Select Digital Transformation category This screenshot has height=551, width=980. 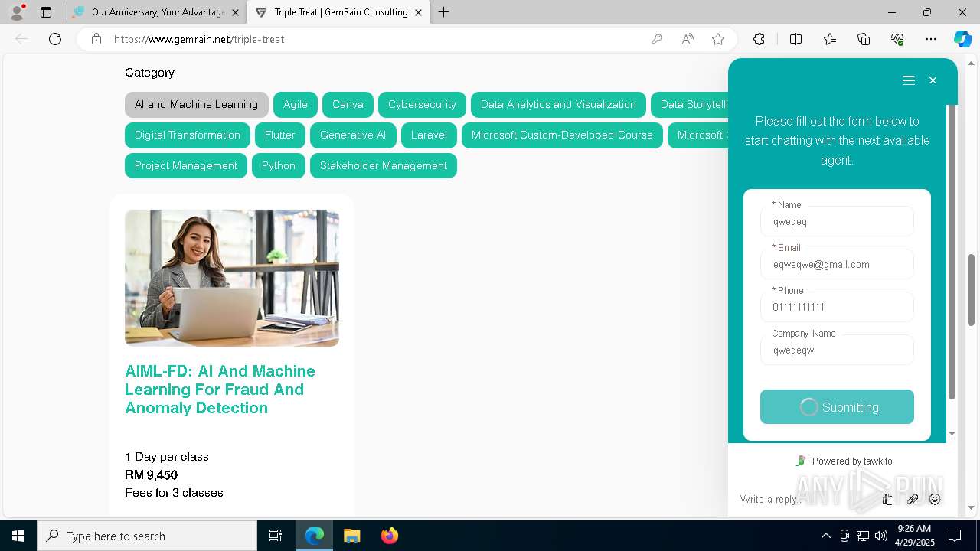point(188,135)
